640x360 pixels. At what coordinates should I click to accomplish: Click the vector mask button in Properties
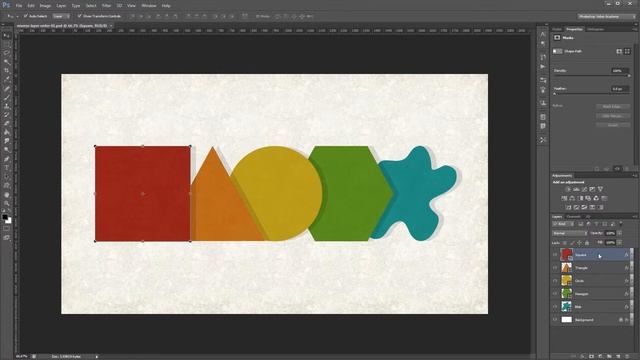[x=627, y=51]
